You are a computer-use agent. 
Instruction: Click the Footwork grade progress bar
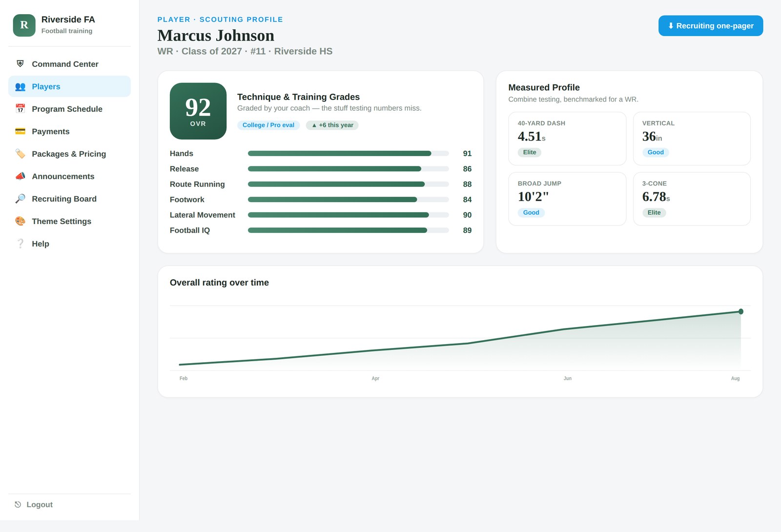[x=349, y=200]
